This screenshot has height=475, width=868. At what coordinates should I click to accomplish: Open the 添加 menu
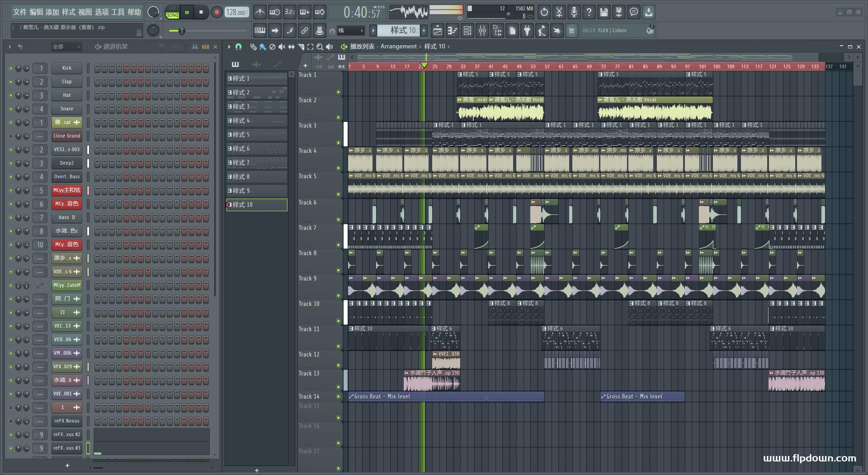click(52, 12)
